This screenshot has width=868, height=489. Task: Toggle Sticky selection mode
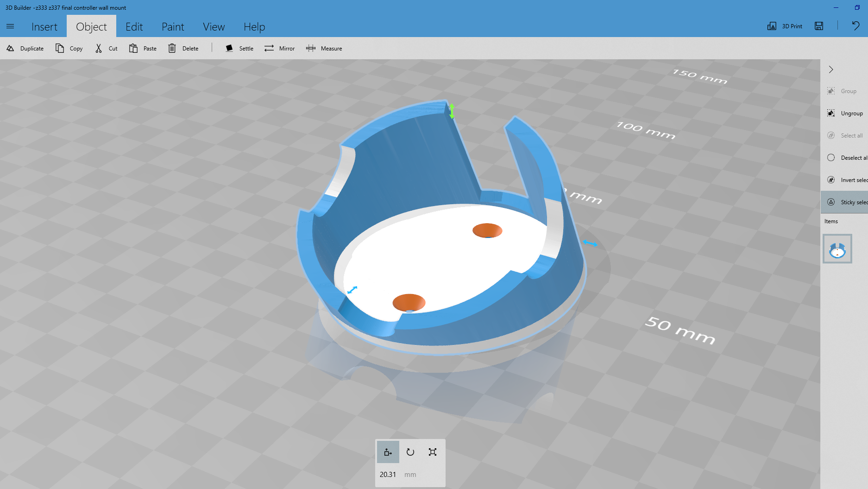point(844,202)
